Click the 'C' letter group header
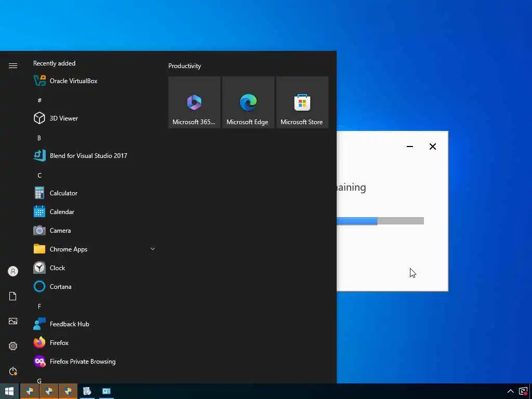Image resolution: width=532 pixels, height=399 pixels. pyautogui.click(x=39, y=176)
